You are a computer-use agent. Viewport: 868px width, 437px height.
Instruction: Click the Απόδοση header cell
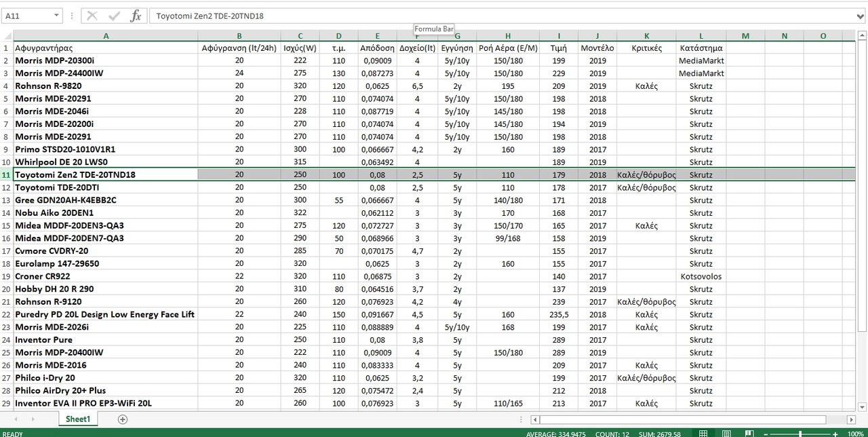378,48
